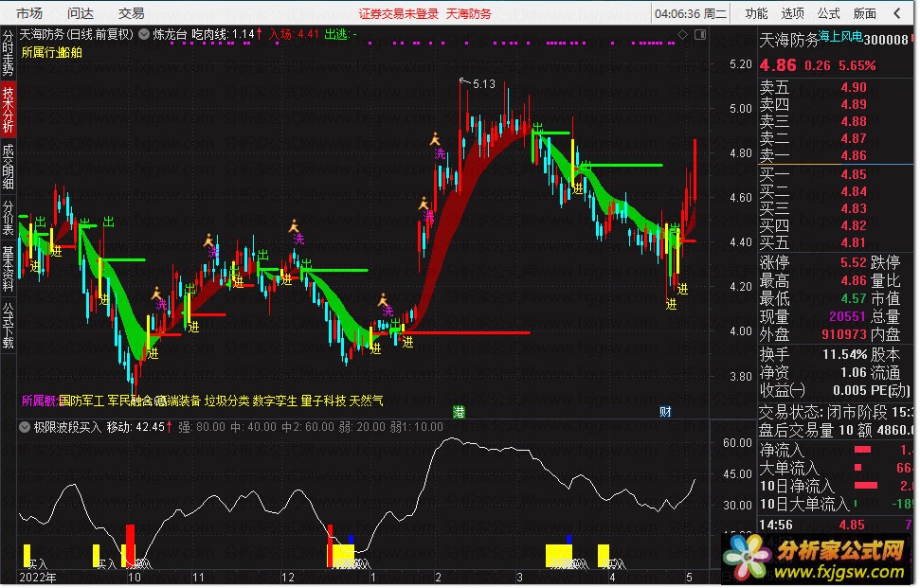The height and width of the screenshot is (588, 920).
Task: Open the 公式 menu
Action: click(828, 13)
